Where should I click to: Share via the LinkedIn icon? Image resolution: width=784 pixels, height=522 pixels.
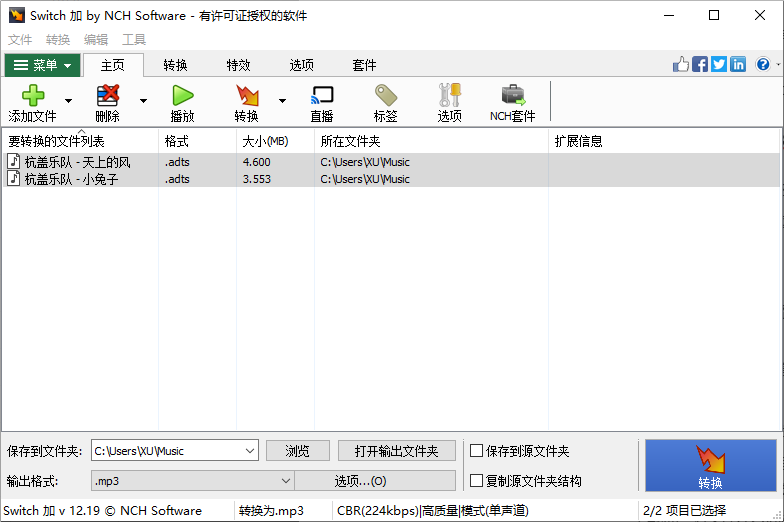point(738,64)
